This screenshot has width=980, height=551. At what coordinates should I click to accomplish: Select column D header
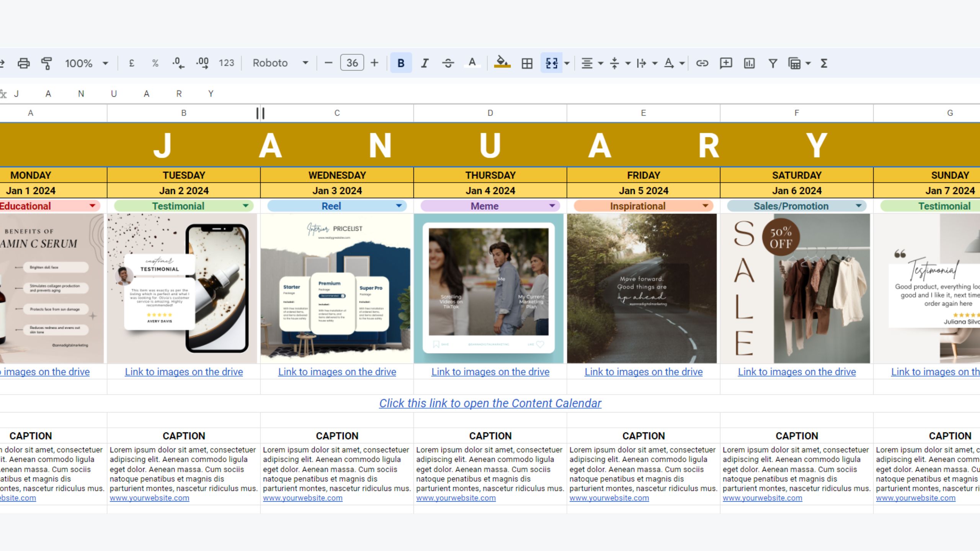click(490, 113)
